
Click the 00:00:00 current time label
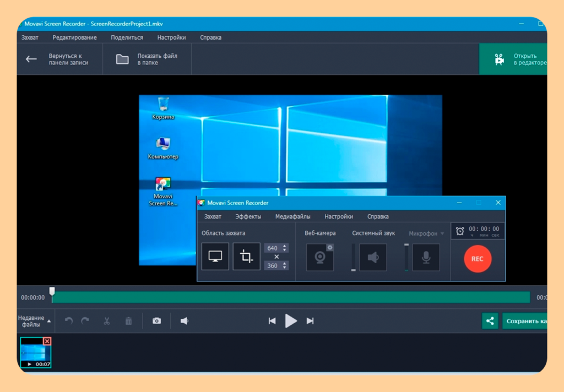coord(32,297)
